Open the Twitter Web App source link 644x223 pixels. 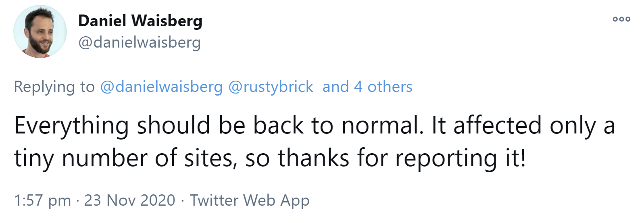tap(250, 200)
